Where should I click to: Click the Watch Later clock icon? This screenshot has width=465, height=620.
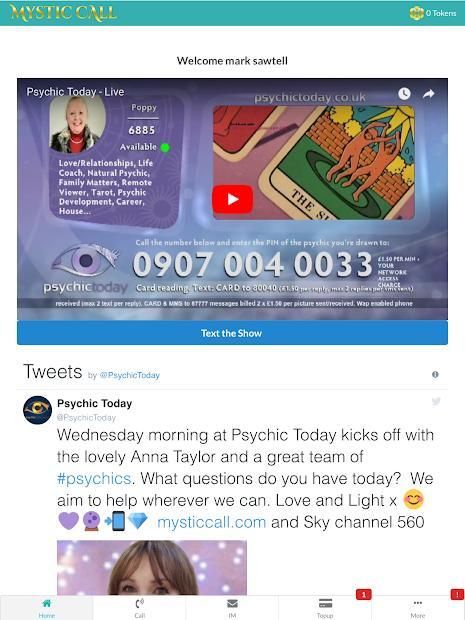coord(404,94)
